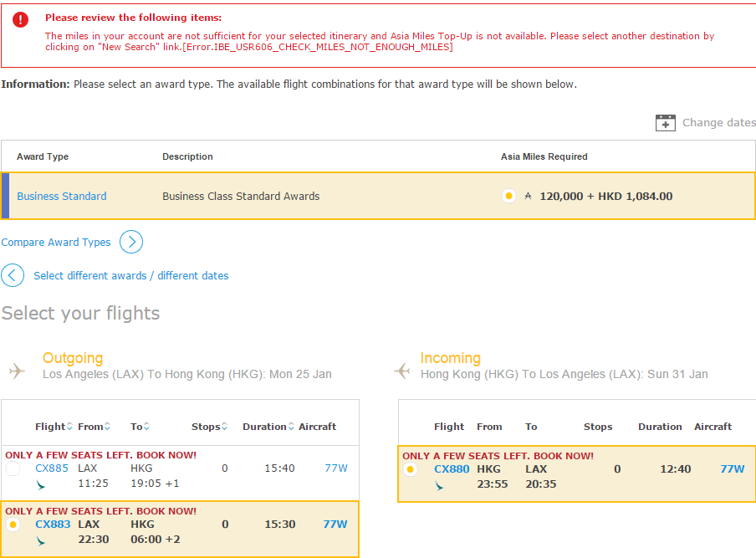Click the red error exclamation icon
This screenshot has height=558, width=756.
point(20,20)
